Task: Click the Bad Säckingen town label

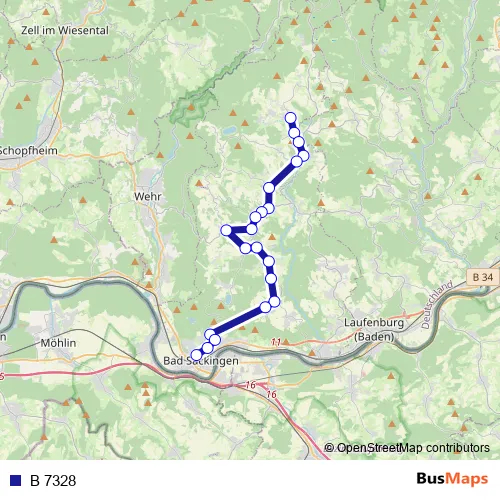Action: 201,361
